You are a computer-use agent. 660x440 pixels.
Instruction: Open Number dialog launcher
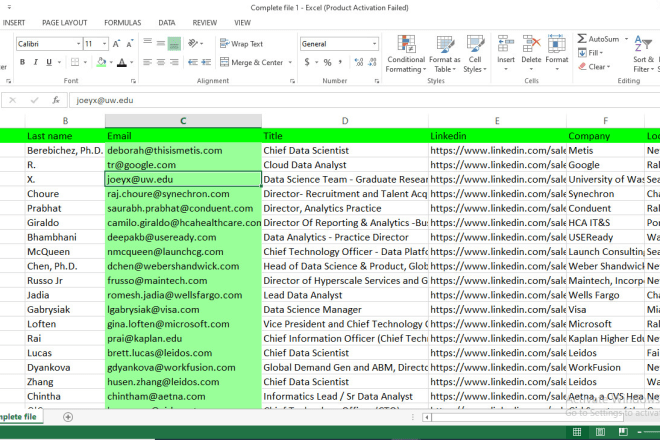pyautogui.click(x=377, y=81)
